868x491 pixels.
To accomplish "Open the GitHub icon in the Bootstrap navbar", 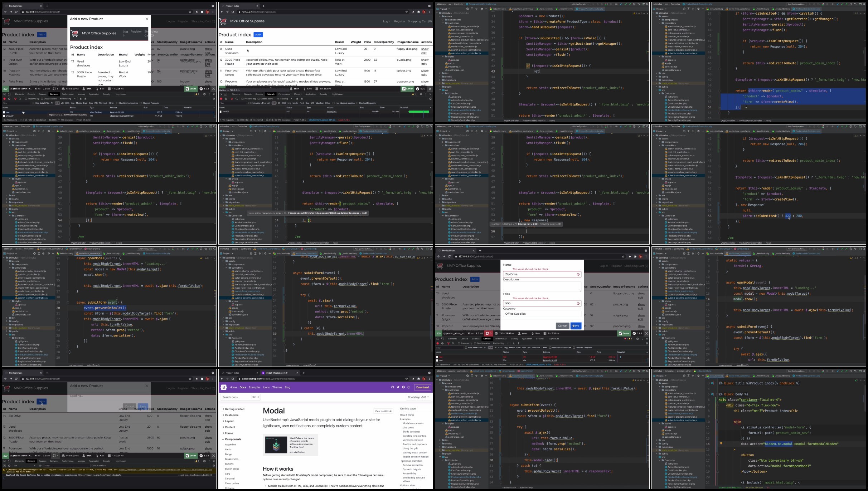I will pos(393,387).
